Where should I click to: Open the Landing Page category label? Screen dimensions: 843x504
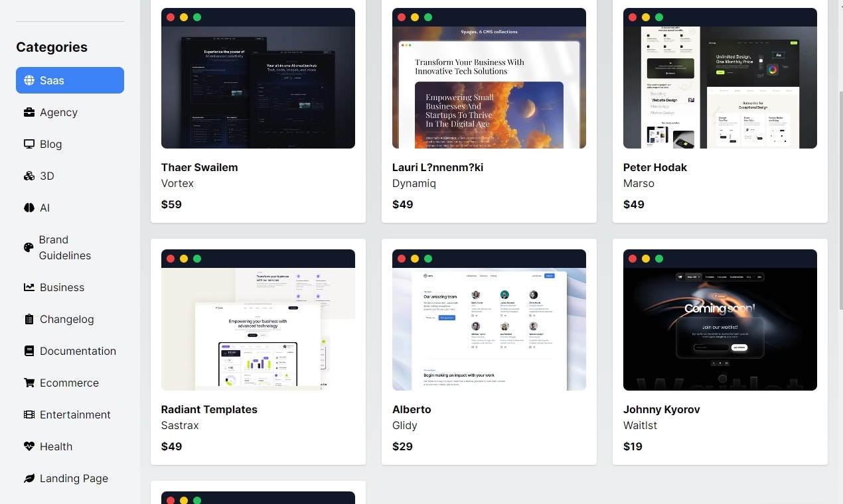point(74,478)
